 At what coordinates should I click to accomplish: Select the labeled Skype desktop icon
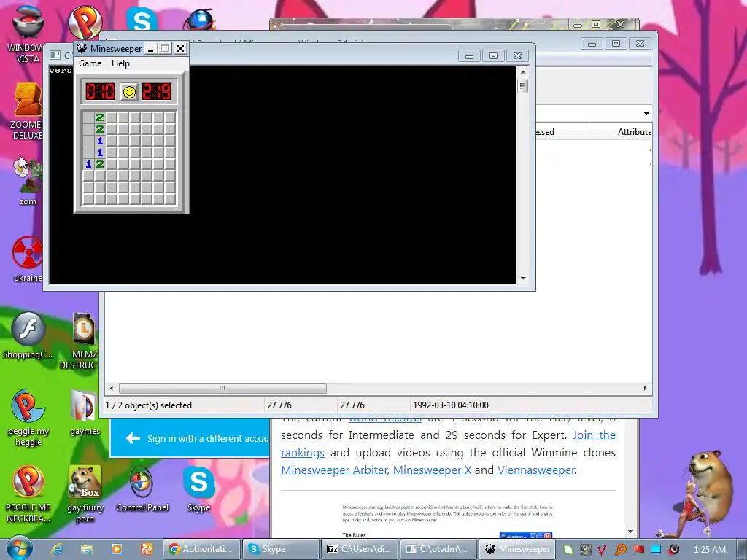[198, 489]
